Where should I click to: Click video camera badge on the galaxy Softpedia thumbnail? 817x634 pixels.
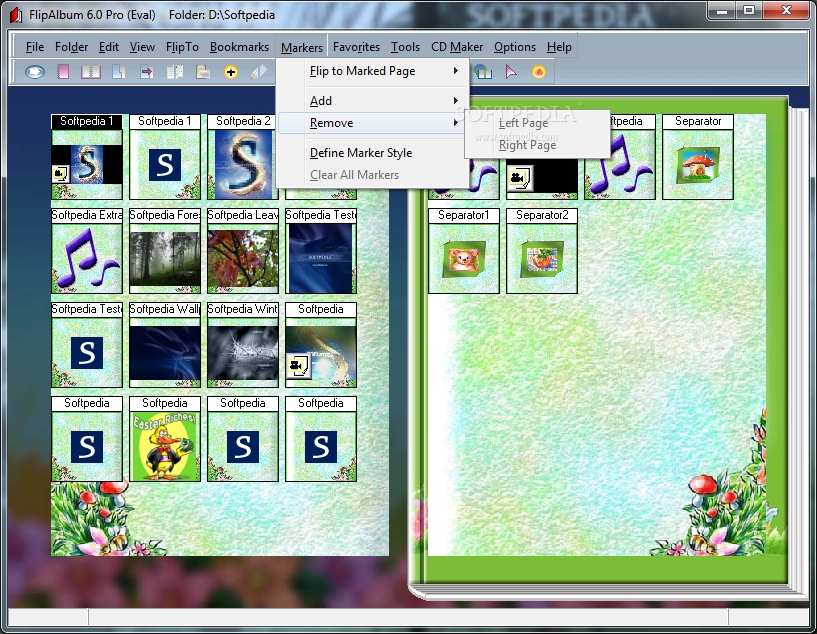(299, 366)
